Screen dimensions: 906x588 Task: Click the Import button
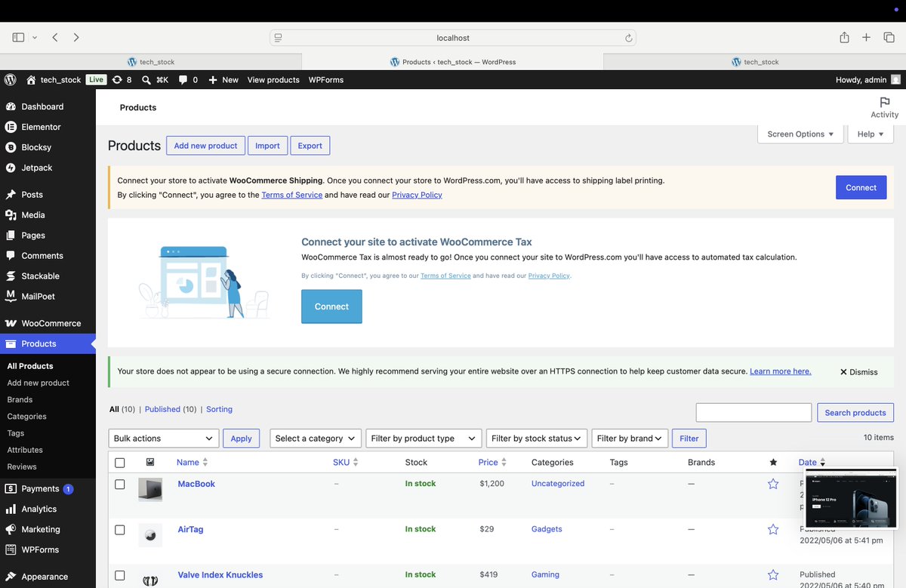(x=267, y=146)
